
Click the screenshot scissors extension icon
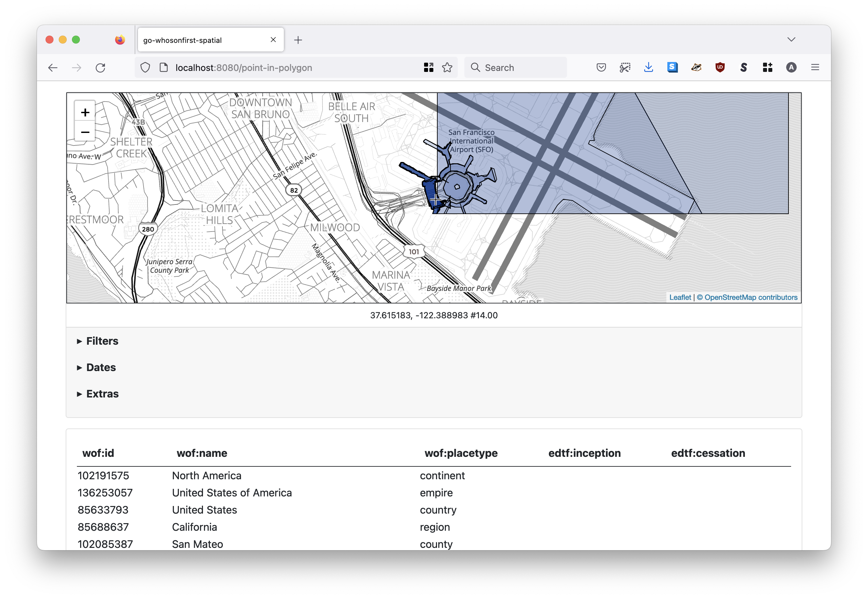click(625, 68)
